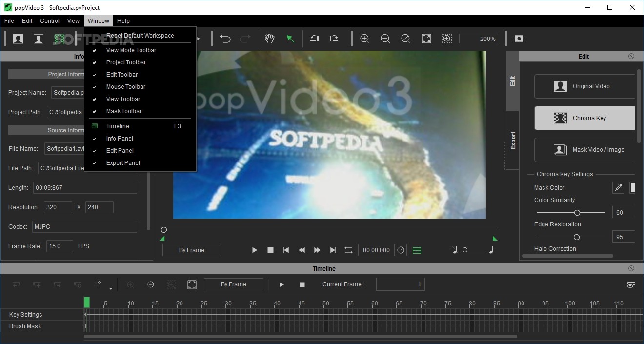Close the Timeline panel

pyautogui.click(x=631, y=268)
